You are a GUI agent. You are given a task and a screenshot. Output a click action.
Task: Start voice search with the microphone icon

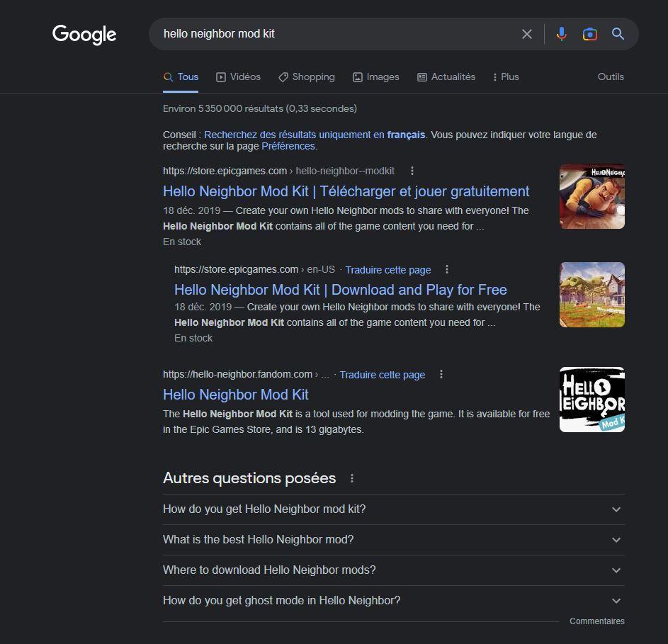pyautogui.click(x=561, y=34)
